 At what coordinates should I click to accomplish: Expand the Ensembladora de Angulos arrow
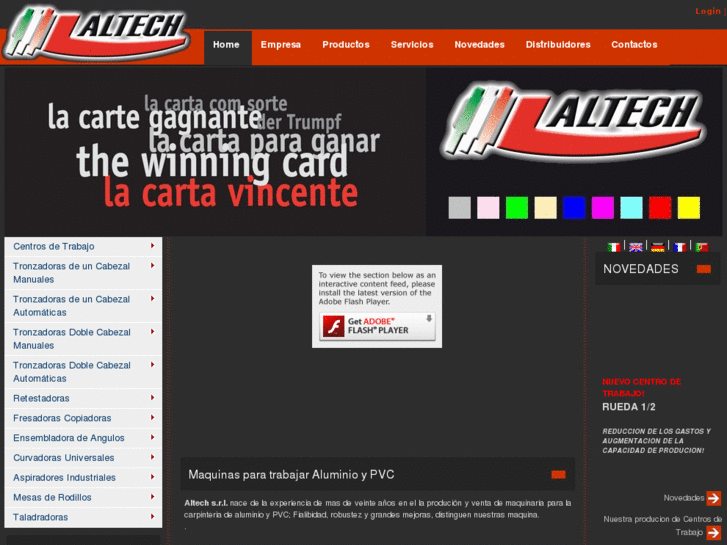pyautogui.click(x=153, y=437)
